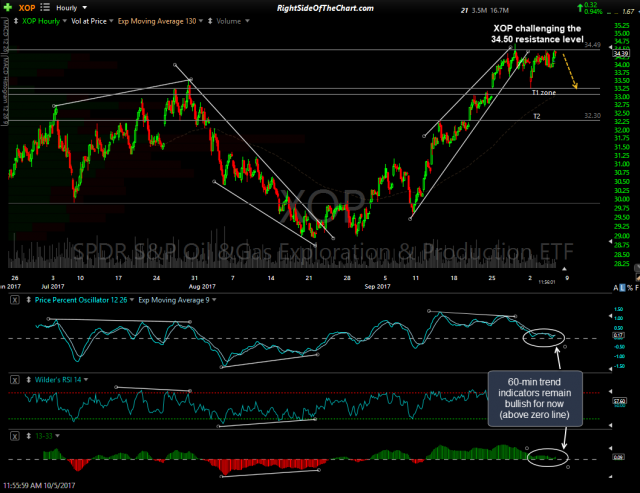
Task: Close the 13-33 indicator pane
Action: (x=15, y=436)
